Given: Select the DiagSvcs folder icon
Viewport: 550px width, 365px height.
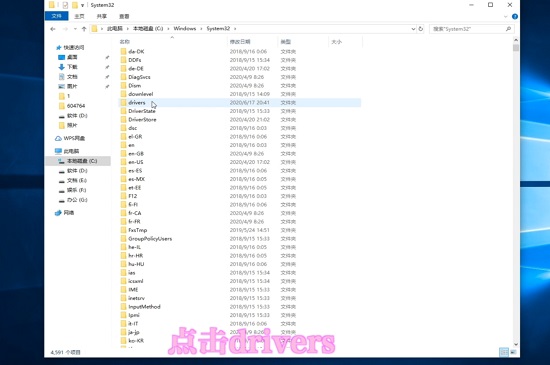Looking at the screenshot, I should [123, 77].
